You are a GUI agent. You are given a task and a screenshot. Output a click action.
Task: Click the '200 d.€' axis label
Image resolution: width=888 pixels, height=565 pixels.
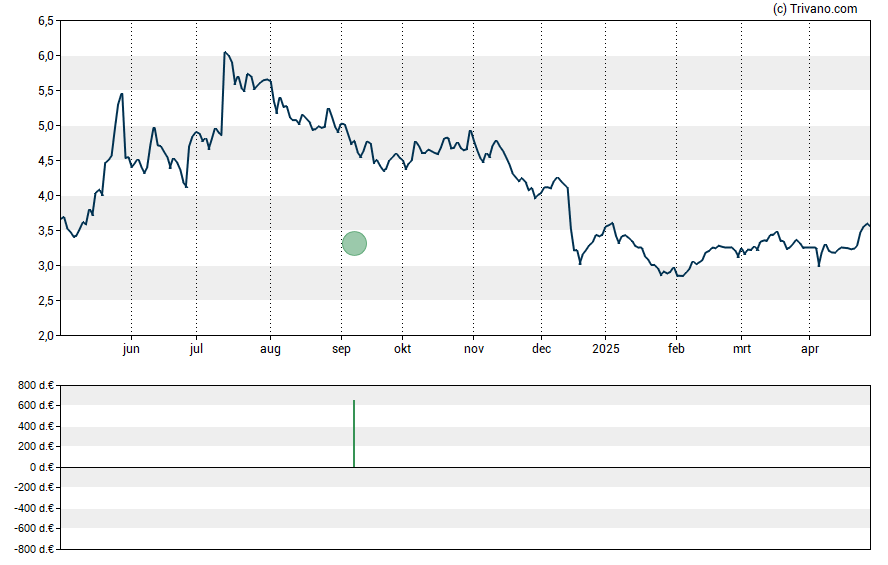point(36,446)
